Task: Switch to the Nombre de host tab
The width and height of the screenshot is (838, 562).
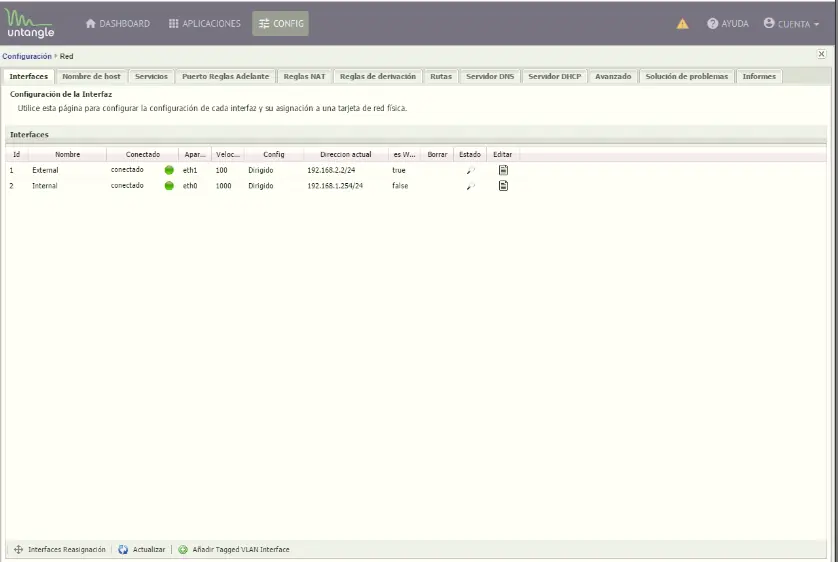Action: click(x=91, y=76)
